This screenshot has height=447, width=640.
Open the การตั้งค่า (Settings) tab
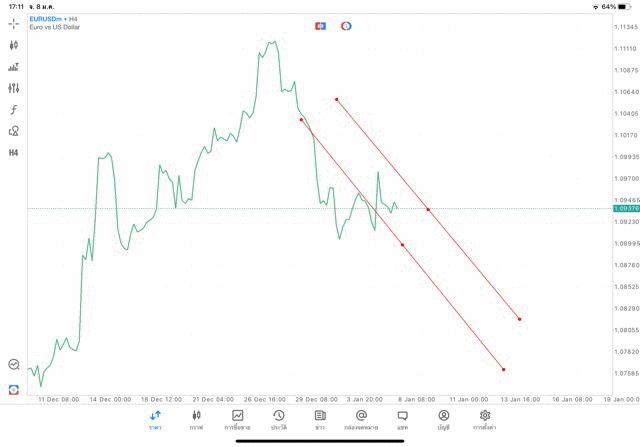click(485, 420)
